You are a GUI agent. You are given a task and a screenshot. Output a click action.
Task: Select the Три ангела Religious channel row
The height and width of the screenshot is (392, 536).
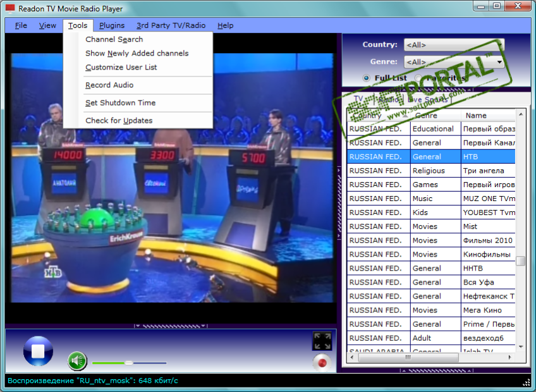coord(430,171)
